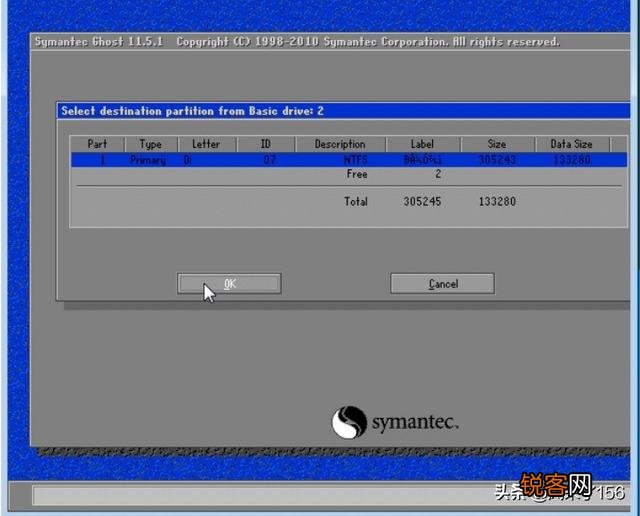Click the dialog title Select destination partition
The image size is (640, 516).
192,111
